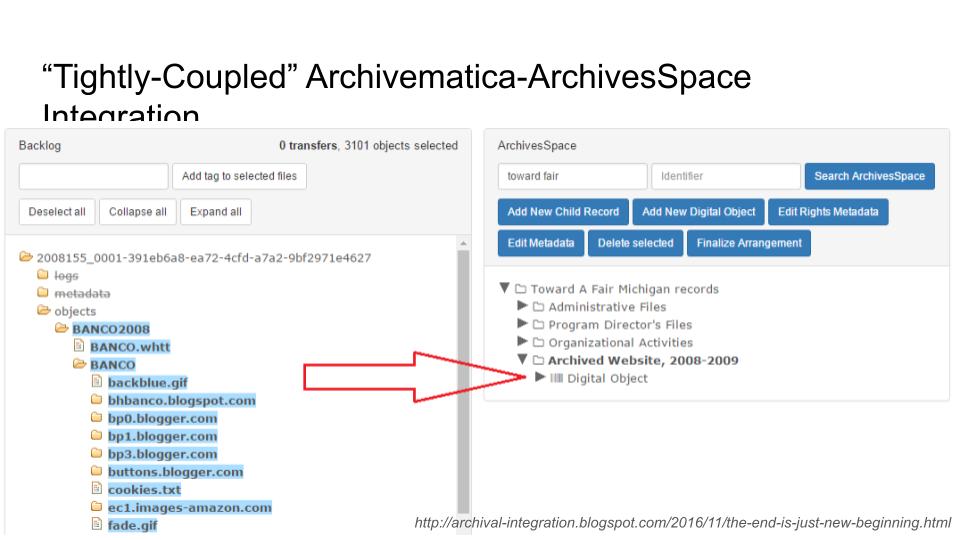Click the file icon beside backblue.gif
Screen dimensions: 960x540
pyautogui.click(x=96, y=381)
